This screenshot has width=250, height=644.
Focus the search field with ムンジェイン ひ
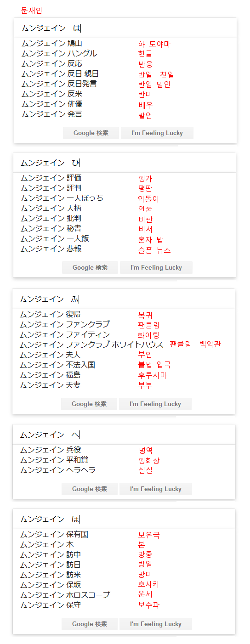coord(125,163)
